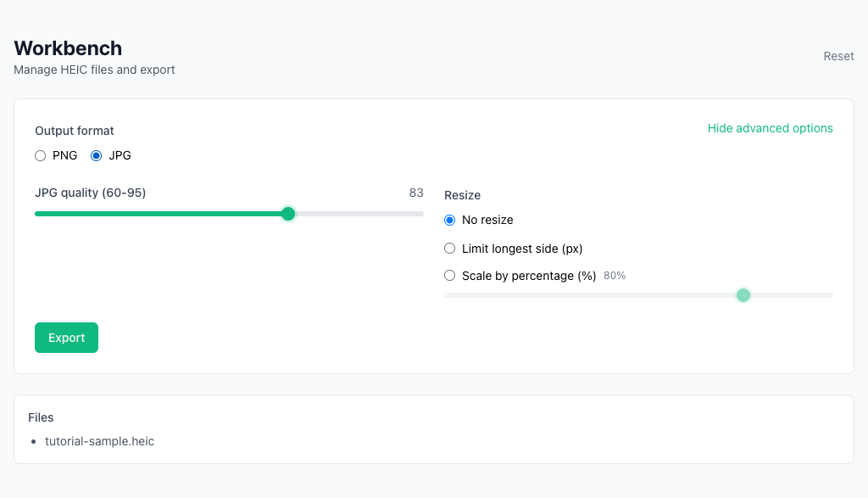Click the JPG quality slider handle
The height and width of the screenshot is (498, 868).
[288, 214]
